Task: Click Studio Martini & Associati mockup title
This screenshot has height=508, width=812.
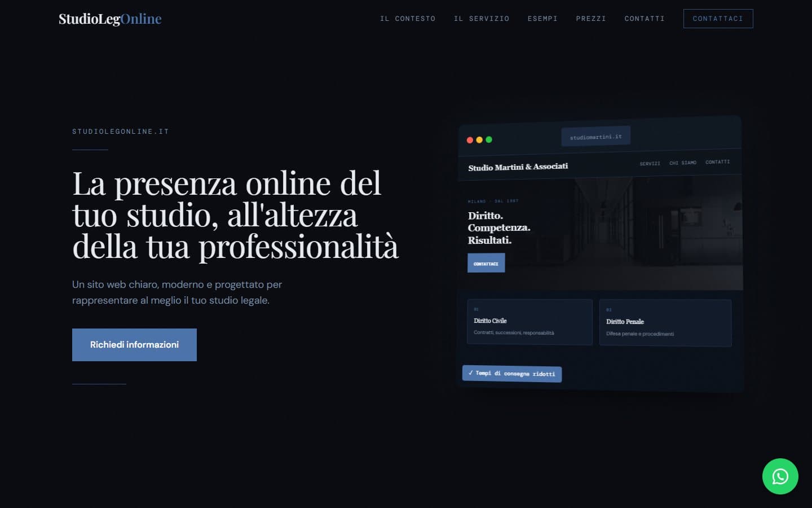Action: tap(518, 167)
